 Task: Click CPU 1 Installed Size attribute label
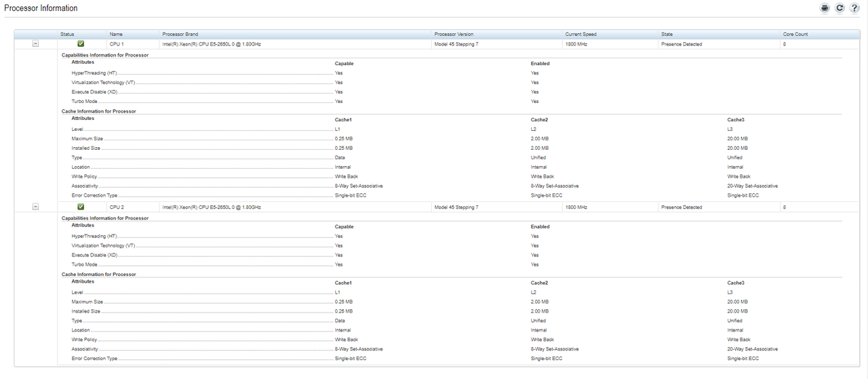click(x=86, y=148)
